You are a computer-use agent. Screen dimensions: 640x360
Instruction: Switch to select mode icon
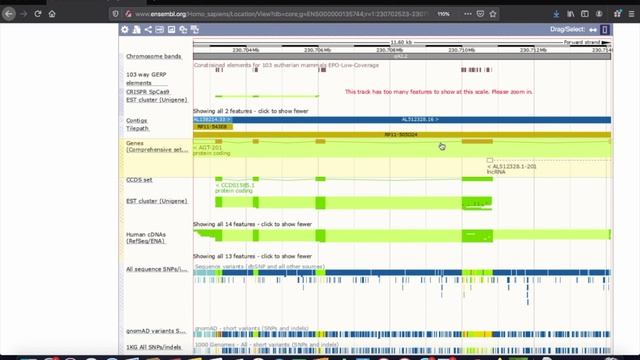pos(604,29)
